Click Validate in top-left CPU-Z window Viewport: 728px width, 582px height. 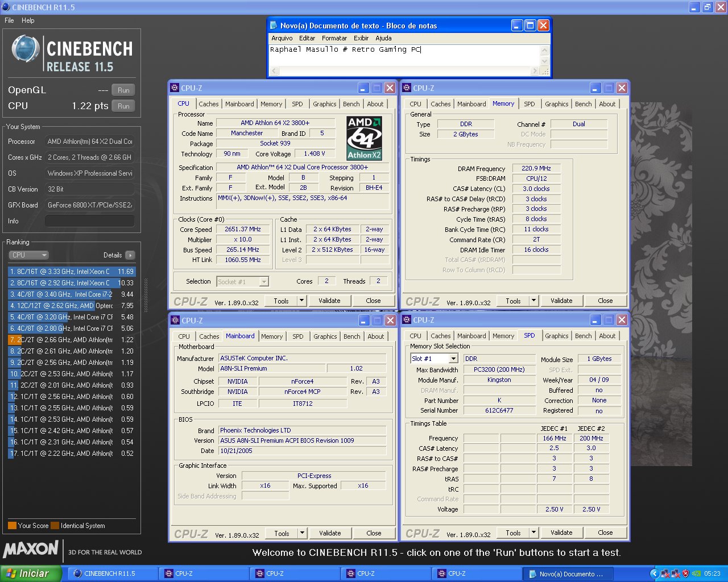pos(329,301)
